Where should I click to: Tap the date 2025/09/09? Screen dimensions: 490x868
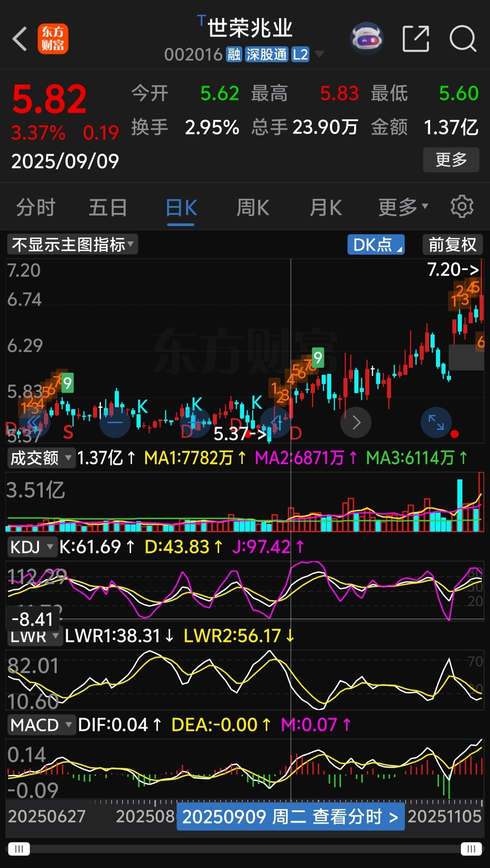coord(65,161)
